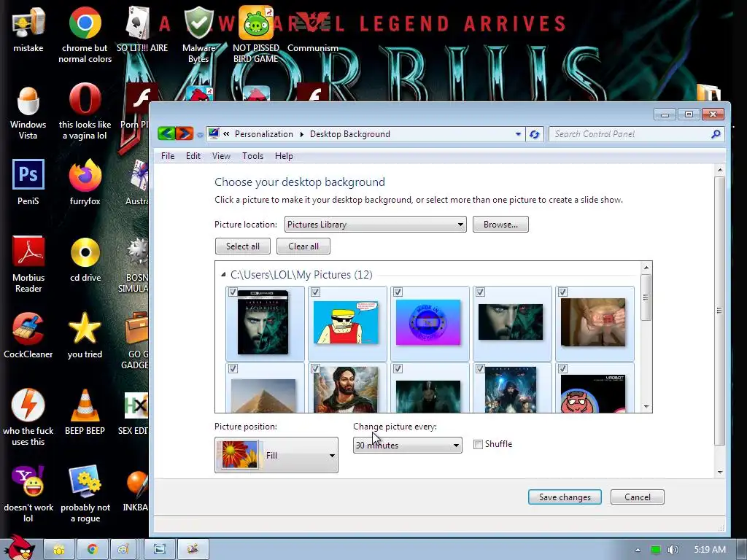The height and width of the screenshot is (560, 747).
Task: Click the breadcrumb double-chevron overflow
Action: point(226,134)
